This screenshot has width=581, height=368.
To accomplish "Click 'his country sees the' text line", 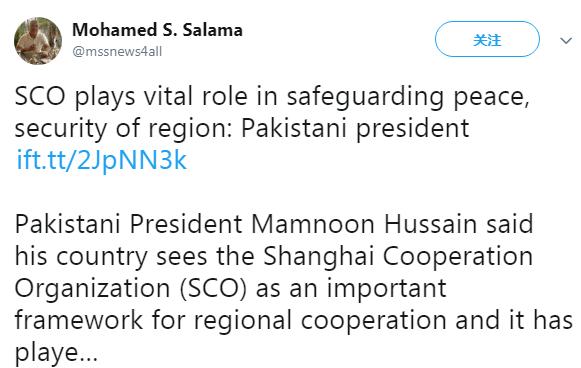I will [135, 256].
